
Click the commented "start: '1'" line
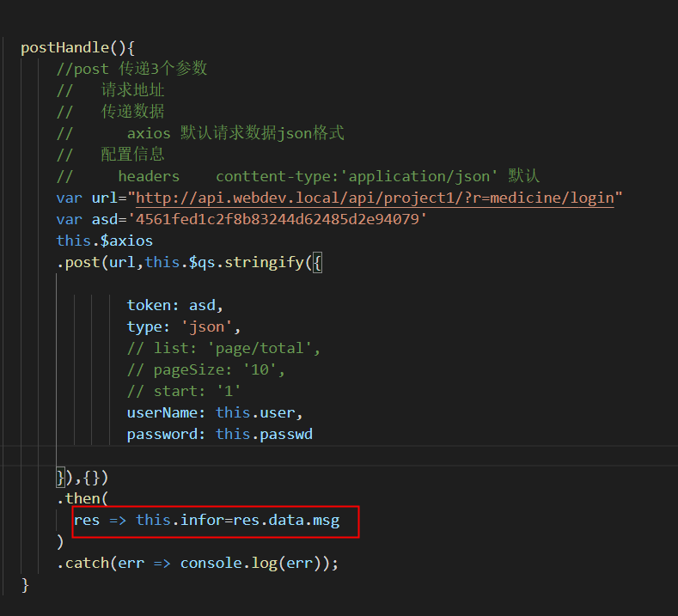[184, 391]
